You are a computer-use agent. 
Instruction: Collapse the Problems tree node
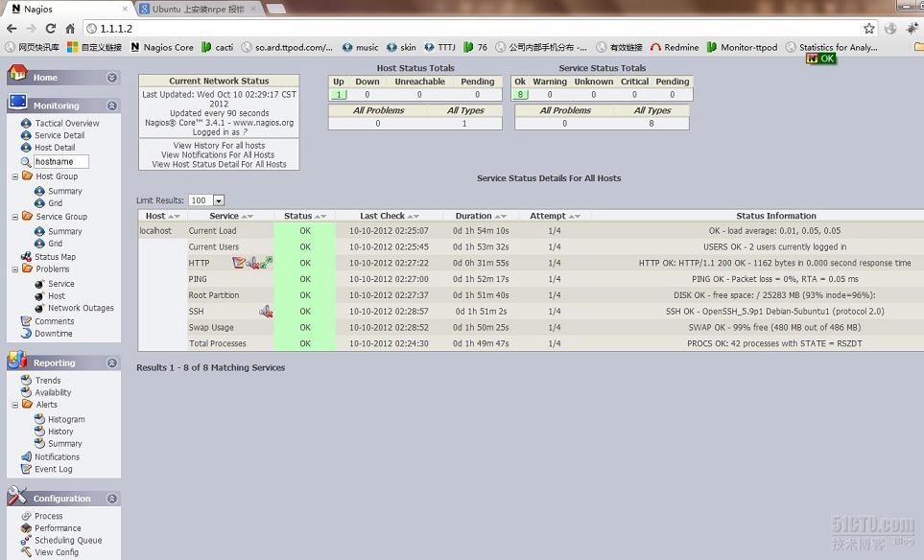15,269
